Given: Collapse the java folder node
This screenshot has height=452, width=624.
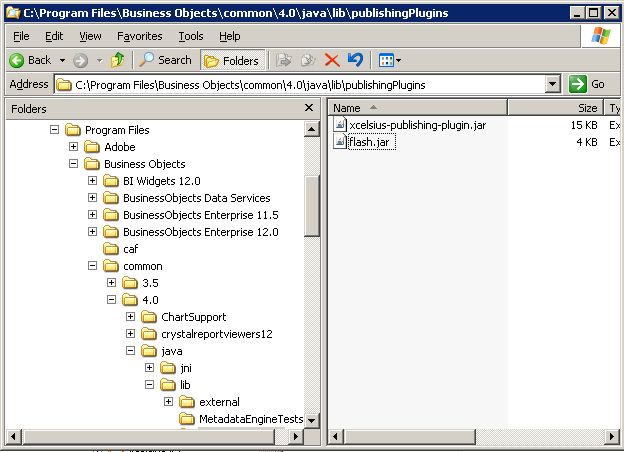Looking at the screenshot, I should pyautogui.click(x=130, y=351).
